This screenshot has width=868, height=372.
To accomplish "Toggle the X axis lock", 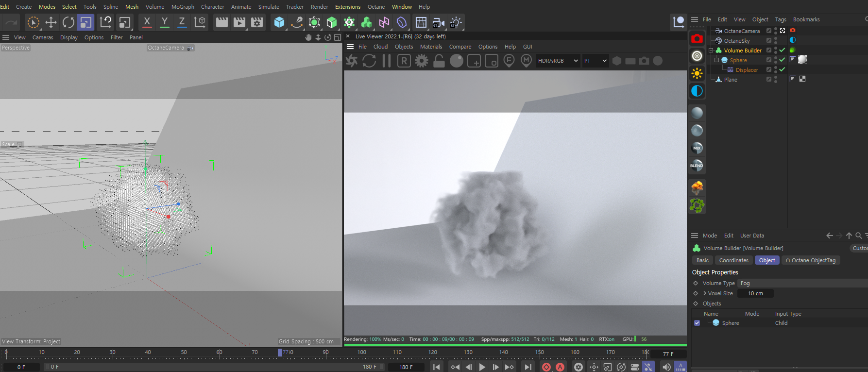I will click(x=147, y=22).
